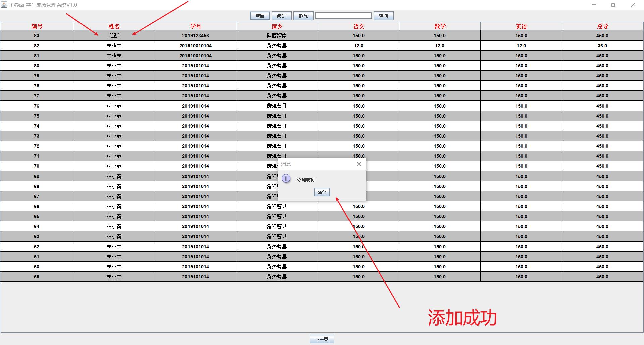
Task: Select student number in row 81
Action: (x=196, y=56)
